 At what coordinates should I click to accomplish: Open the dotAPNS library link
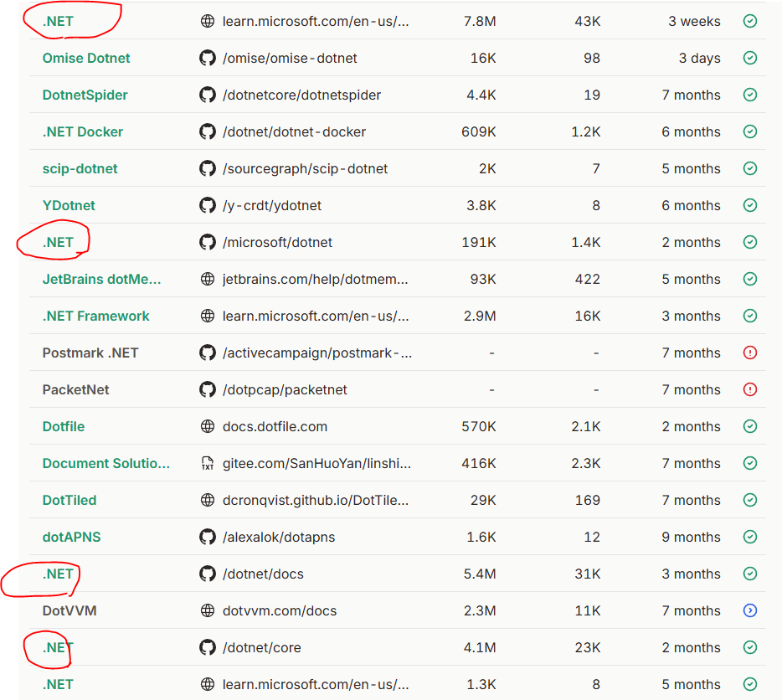click(71, 538)
